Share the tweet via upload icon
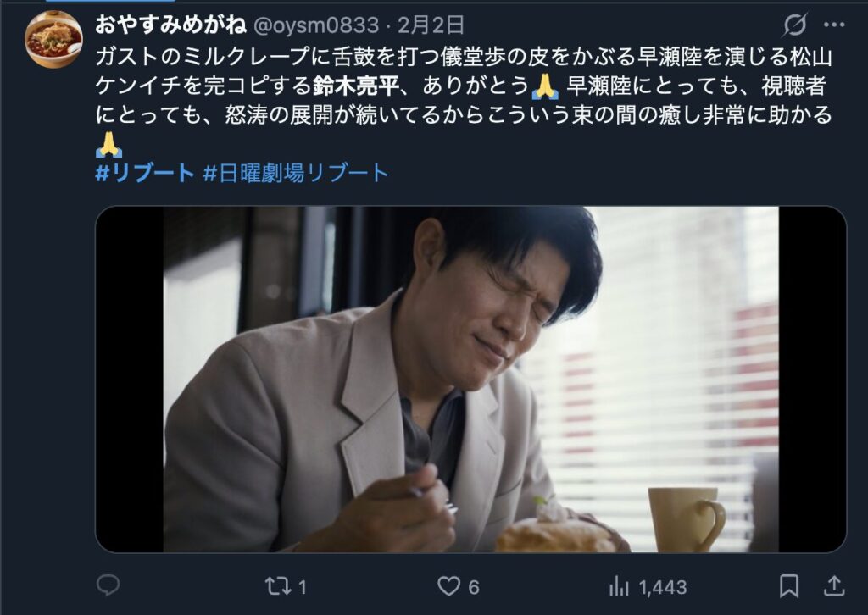This screenshot has width=868, height=615. pos(833,585)
